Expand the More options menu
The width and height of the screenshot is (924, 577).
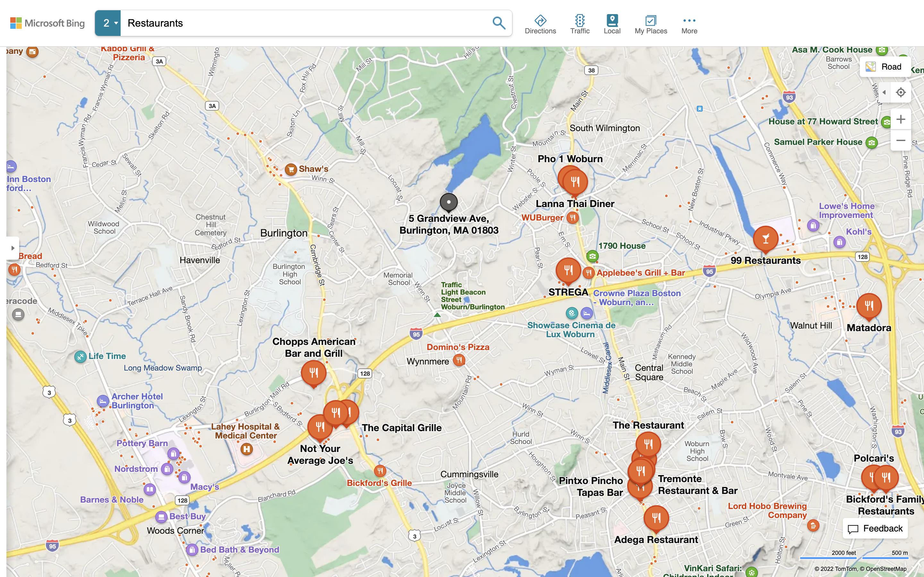click(689, 24)
